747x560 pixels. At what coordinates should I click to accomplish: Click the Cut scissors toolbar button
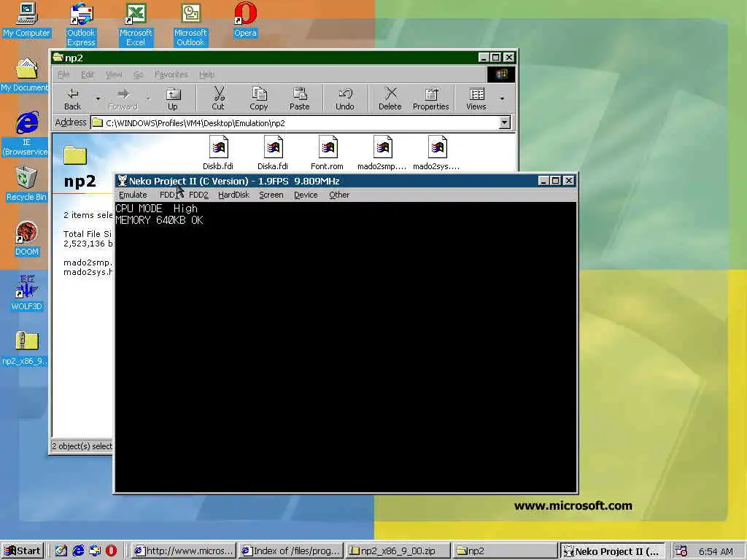tap(218, 99)
